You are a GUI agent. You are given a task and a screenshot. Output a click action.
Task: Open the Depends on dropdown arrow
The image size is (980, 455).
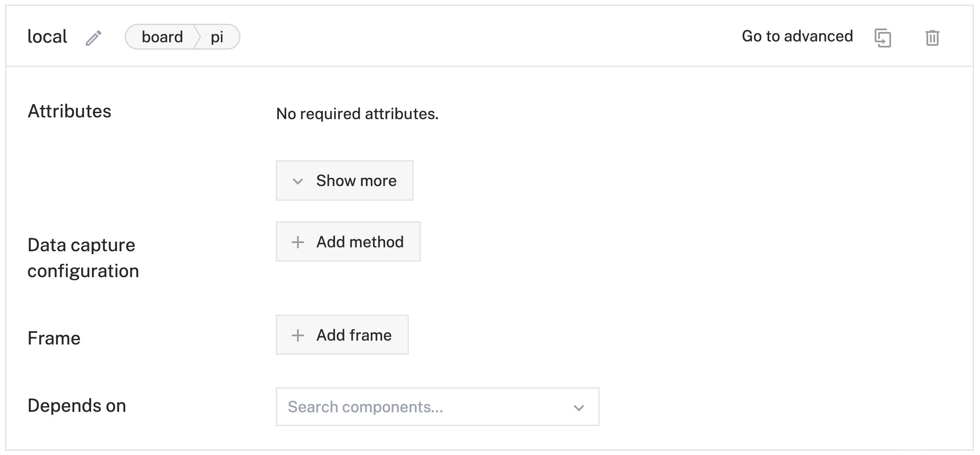click(x=579, y=408)
